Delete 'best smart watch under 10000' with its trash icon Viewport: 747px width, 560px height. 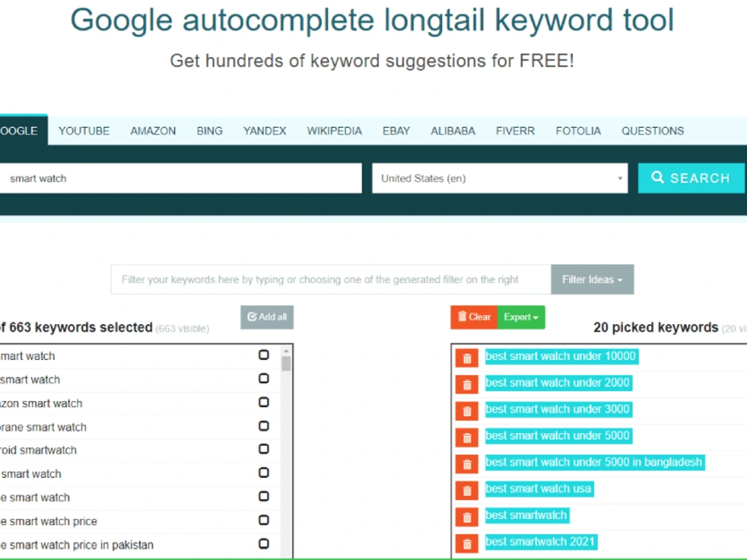(x=467, y=358)
